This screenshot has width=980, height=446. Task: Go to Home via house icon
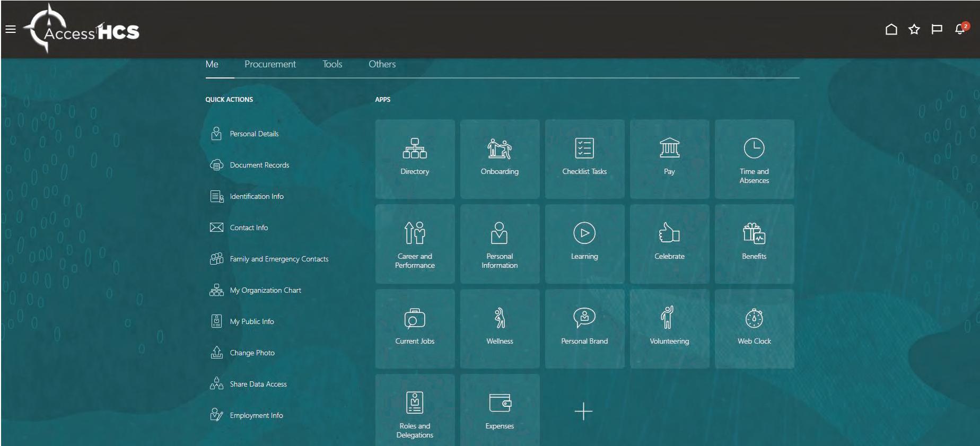[x=891, y=29]
